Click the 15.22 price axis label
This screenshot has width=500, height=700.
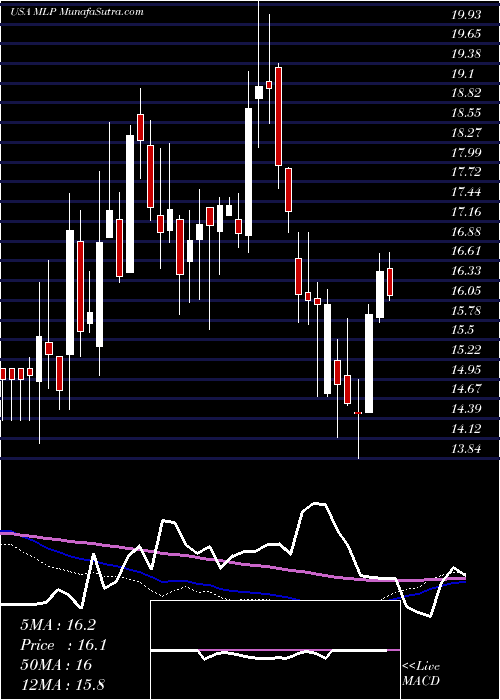(466, 350)
